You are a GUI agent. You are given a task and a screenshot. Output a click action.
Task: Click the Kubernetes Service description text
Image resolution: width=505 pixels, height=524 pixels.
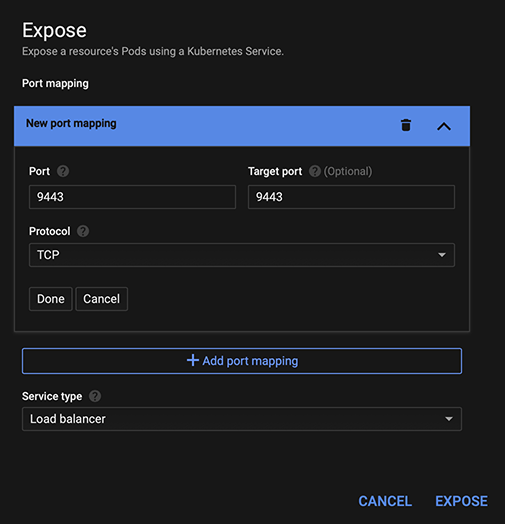tap(153, 51)
